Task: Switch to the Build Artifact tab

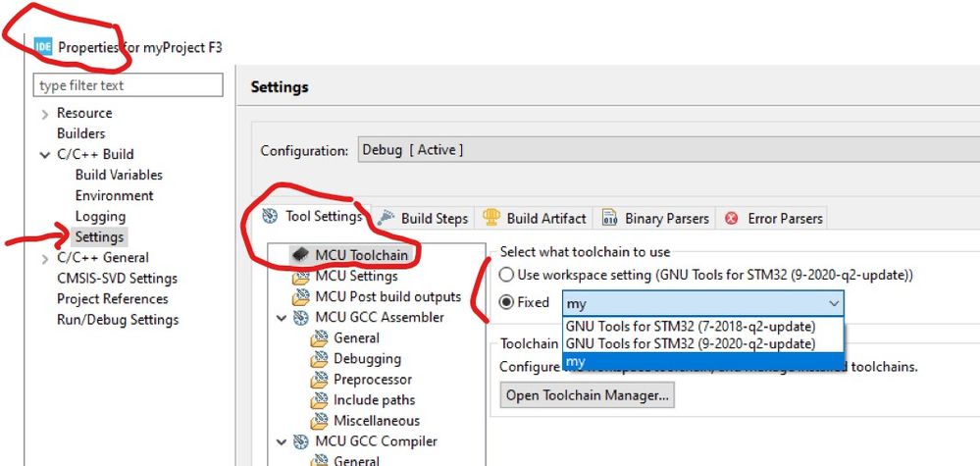Action: point(535,218)
